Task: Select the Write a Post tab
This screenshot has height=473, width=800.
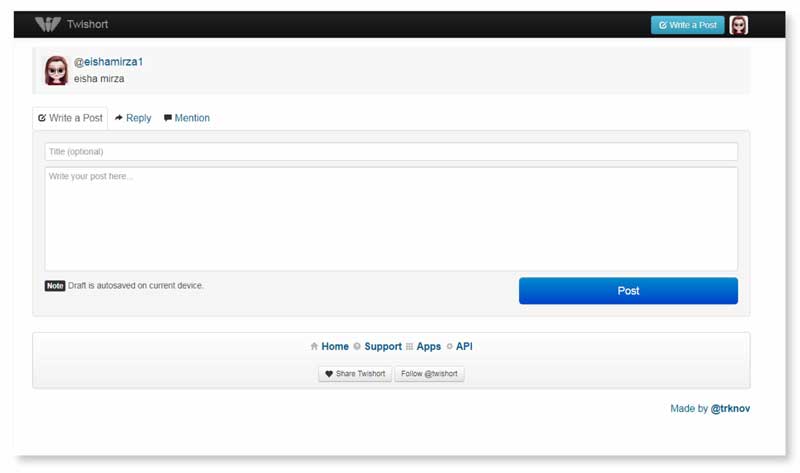Action: (x=70, y=118)
